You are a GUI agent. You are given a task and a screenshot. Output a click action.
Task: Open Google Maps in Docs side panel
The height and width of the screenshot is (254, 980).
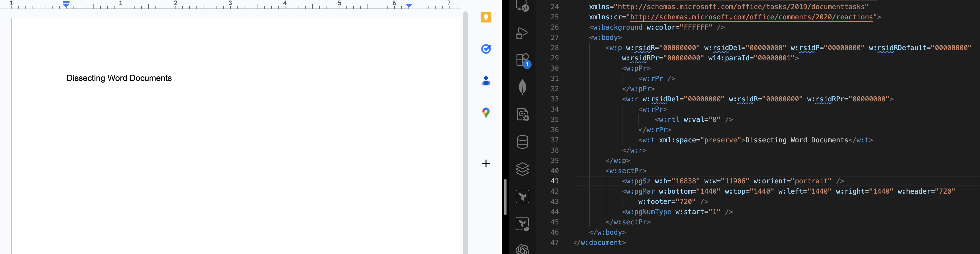click(x=486, y=112)
